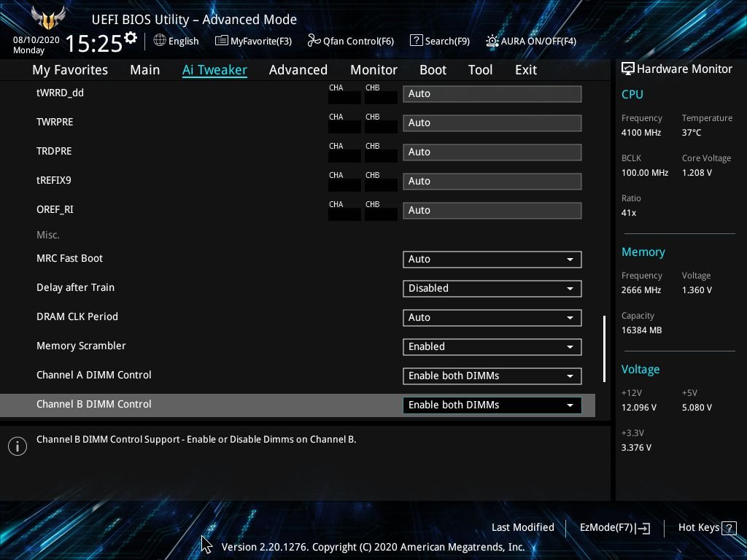Click the MRC Fast Boot label
The width and height of the screenshot is (747, 560).
tap(69, 258)
